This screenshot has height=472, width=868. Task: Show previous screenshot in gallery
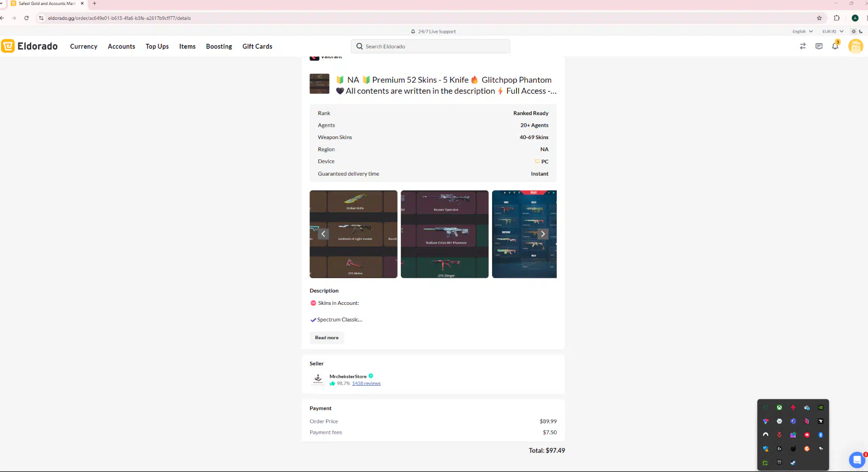click(x=323, y=234)
